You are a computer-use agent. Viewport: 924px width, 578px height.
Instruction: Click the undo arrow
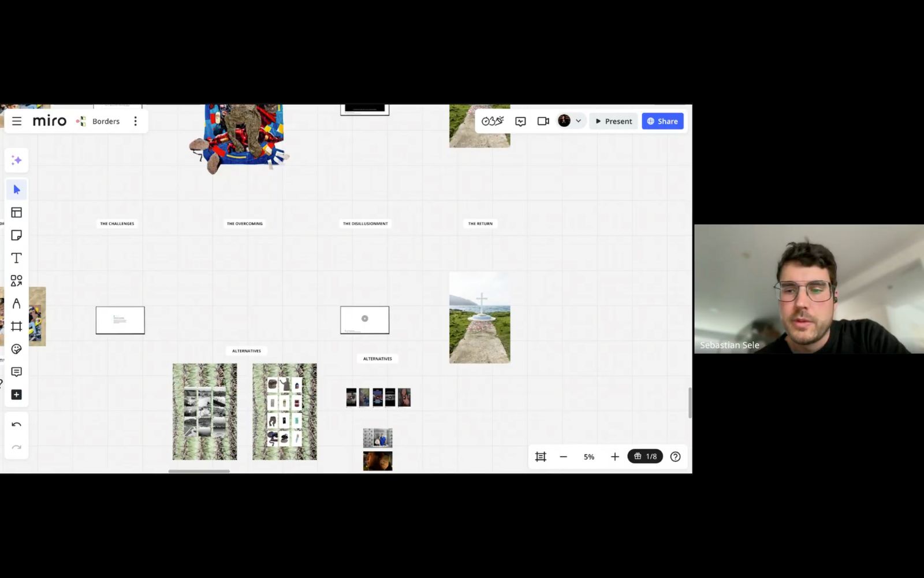point(16,425)
